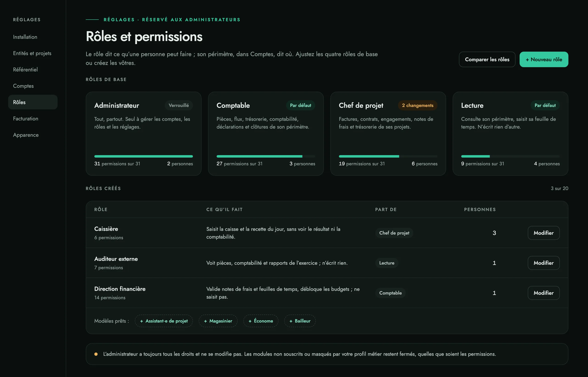Select the Rôles sidebar item

pos(33,102)
